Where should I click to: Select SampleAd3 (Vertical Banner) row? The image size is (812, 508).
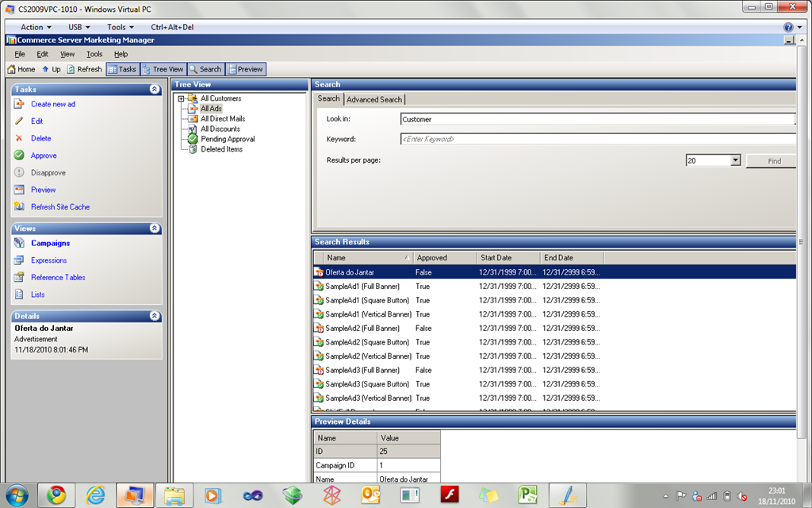[554, 398]
